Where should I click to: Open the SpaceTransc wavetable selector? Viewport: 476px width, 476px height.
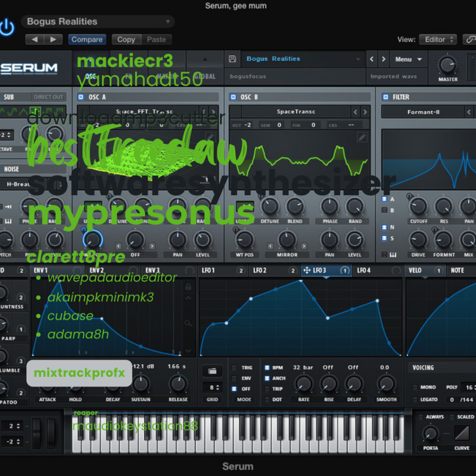tap(296, 112)
